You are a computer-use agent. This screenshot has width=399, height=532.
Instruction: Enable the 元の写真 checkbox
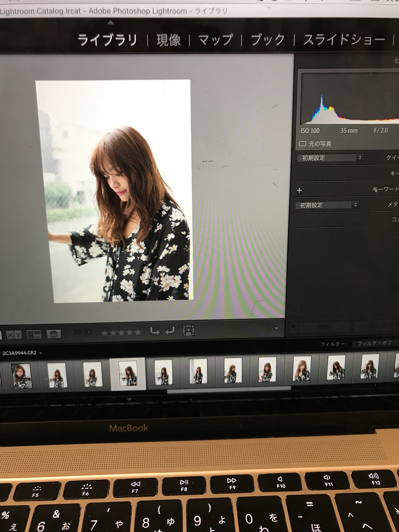302,144
